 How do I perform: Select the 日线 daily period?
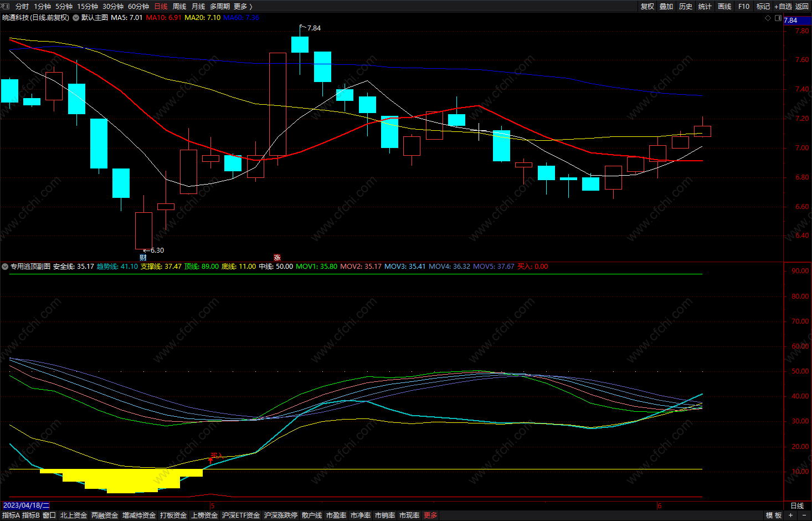161,7
